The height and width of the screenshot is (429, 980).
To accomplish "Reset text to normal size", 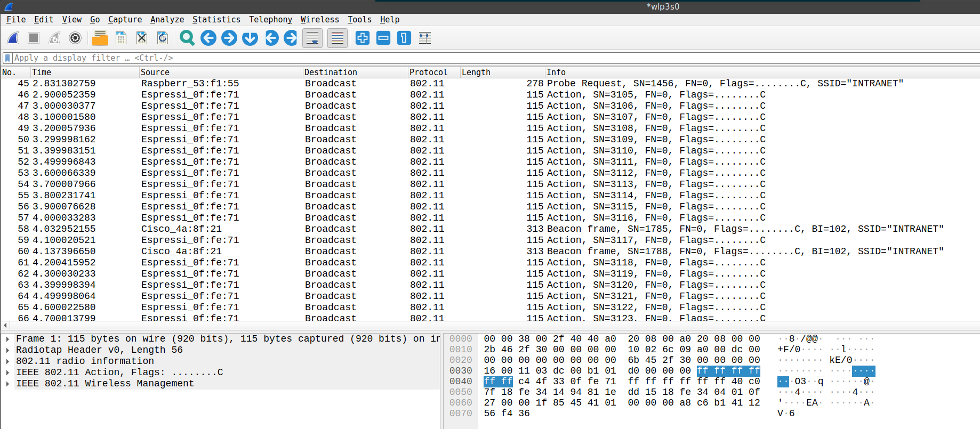I will pyautogui.click(x=404, y=38).
